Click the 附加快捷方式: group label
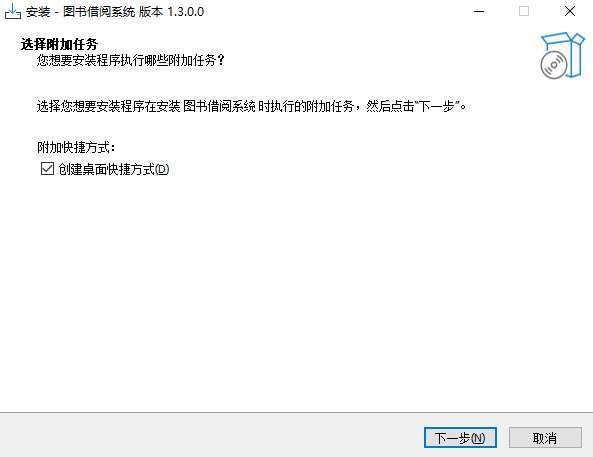 tap(76, 147)
